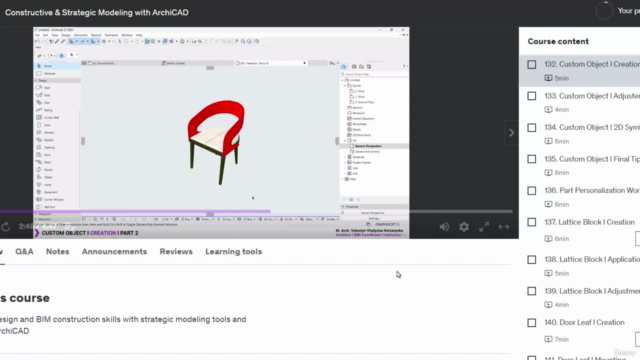640x360 pixels.
Task: Open the Notes tab
Action: [58, 252]
